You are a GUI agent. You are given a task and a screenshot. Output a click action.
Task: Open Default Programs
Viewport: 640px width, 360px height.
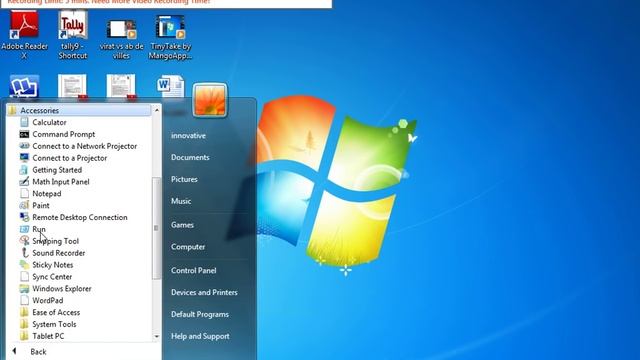200,314
